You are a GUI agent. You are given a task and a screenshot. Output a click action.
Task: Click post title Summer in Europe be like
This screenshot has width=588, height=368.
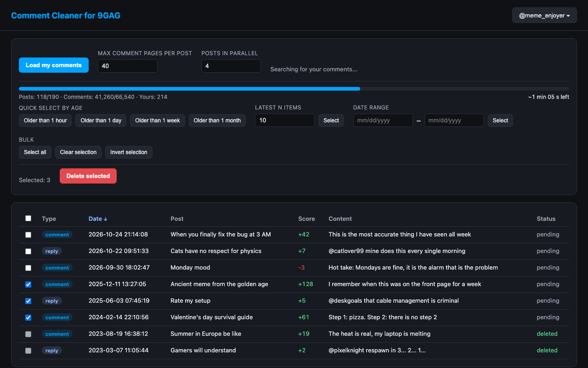coord(206,334)
